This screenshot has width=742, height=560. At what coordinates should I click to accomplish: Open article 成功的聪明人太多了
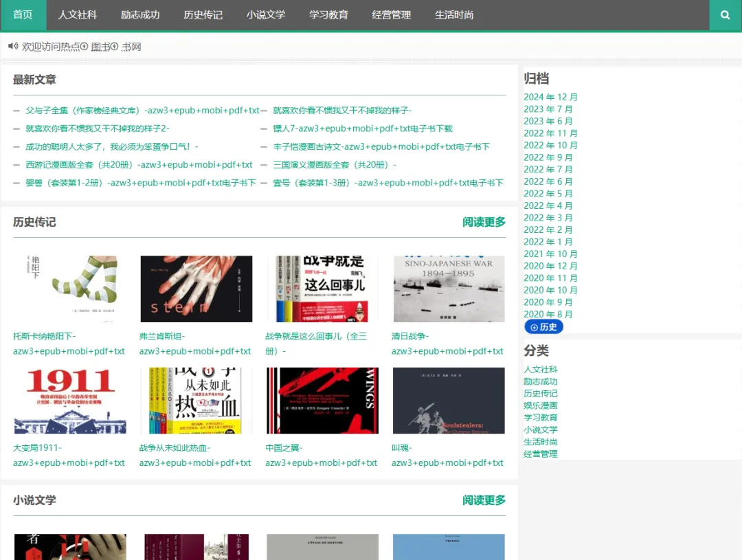(x=112, y=146)
